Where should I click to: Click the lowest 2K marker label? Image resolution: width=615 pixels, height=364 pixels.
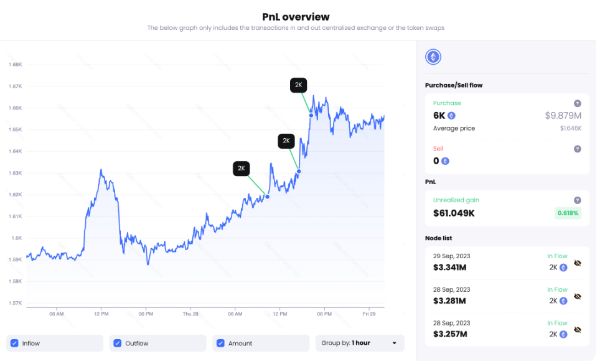coord(242,168)
